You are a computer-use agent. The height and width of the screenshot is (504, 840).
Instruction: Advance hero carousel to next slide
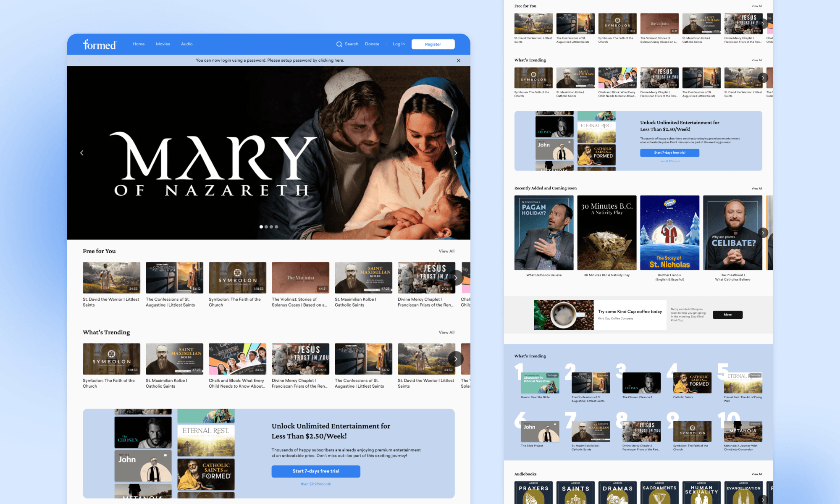455,153
